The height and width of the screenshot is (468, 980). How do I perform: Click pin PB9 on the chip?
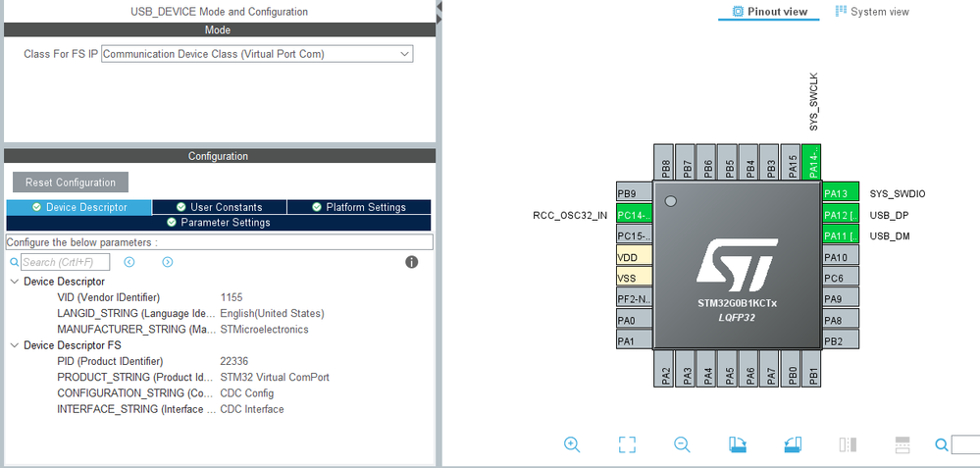[635, 193]
